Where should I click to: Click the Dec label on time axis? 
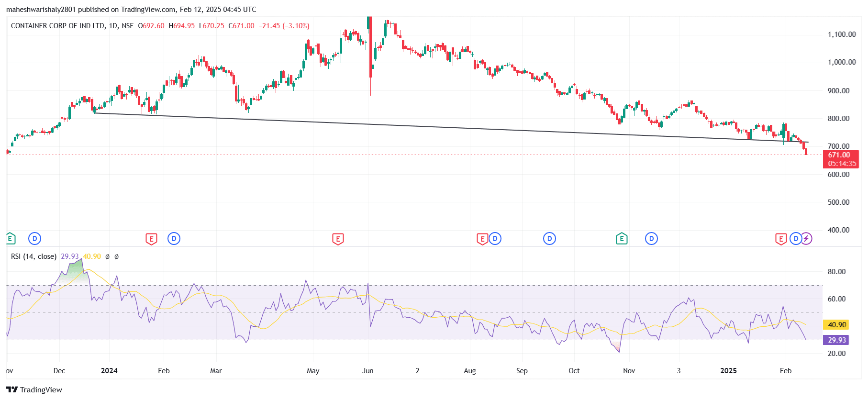(59, 371)
